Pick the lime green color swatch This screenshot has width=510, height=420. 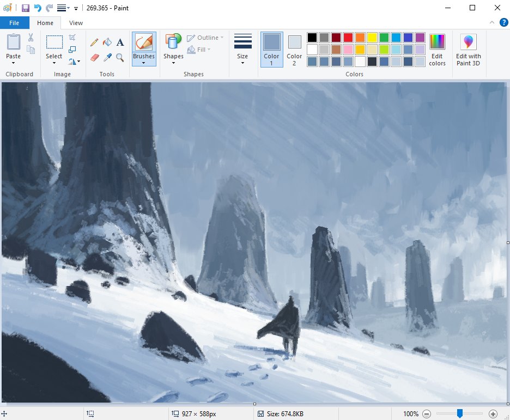(384, 50)
